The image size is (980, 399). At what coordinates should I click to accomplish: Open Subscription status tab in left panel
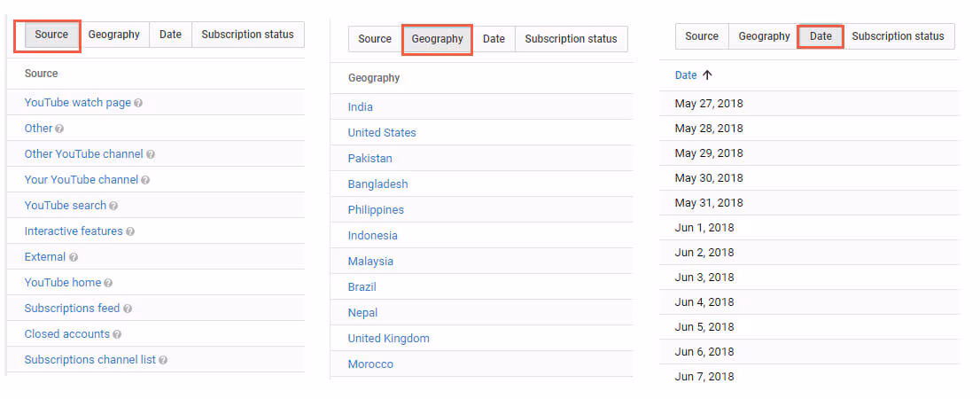tap(247, 35)
